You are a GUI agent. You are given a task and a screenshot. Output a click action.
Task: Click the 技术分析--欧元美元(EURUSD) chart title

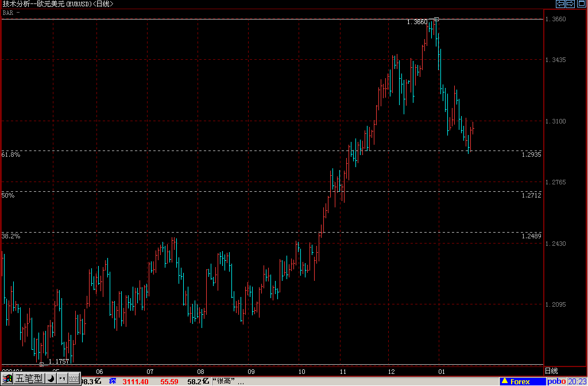tap(47, 4)
